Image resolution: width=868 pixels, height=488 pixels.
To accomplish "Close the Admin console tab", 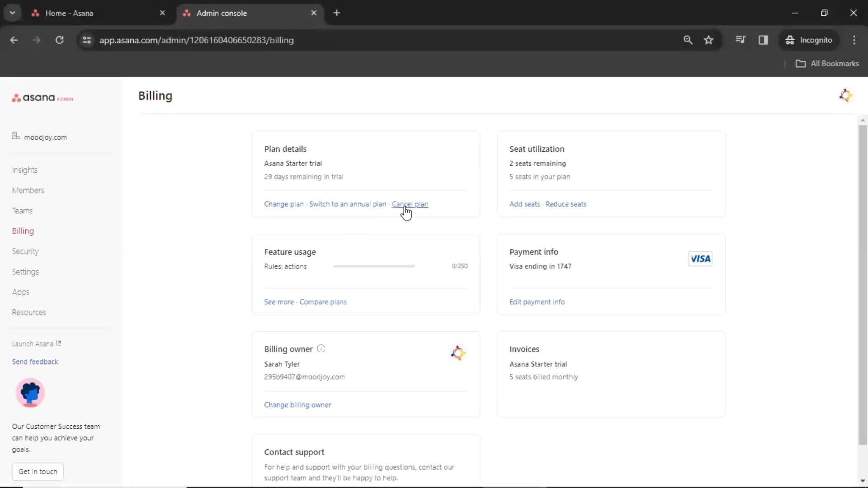I will coord(314,13).
